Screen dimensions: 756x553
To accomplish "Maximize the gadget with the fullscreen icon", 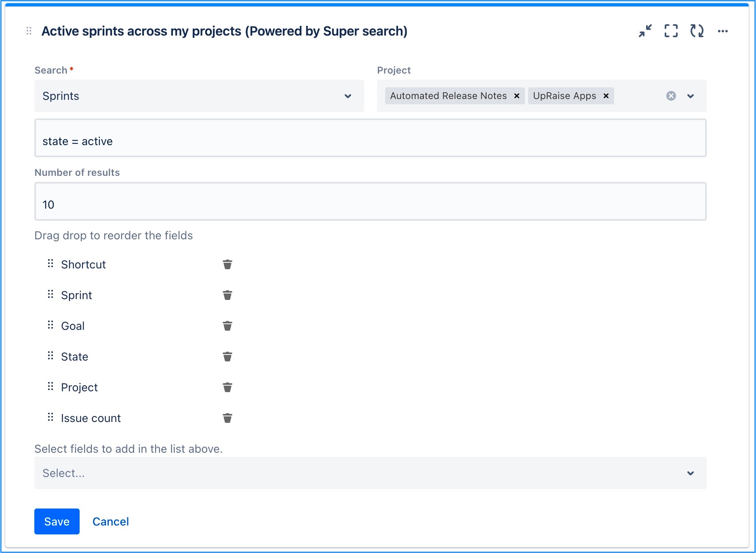I will point(671,31).
